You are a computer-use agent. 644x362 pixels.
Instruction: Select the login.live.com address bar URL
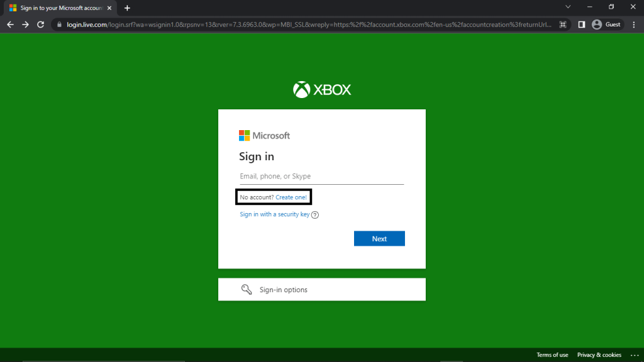point(309,25)
